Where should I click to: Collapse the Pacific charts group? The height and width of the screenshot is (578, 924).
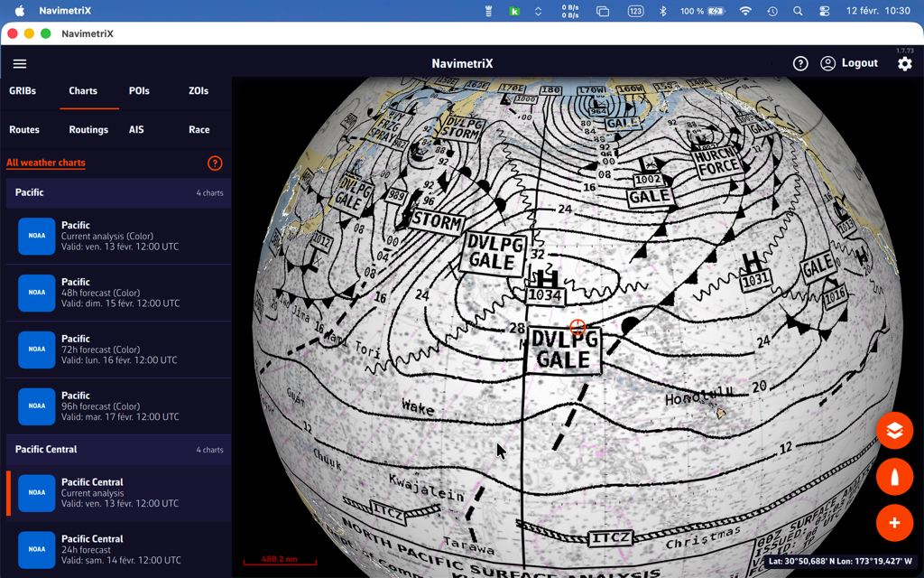tap(118, 192)
